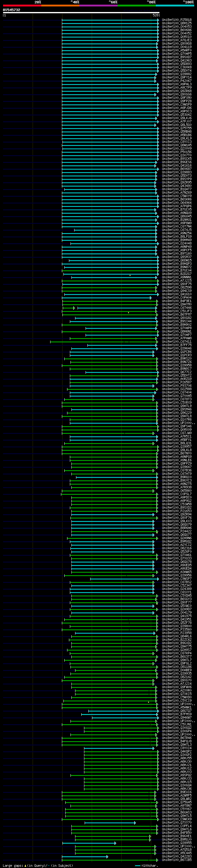Select label UniRef100_Q1PCR6
Viewport: 197px width, 868px height.
pos(177,352)
